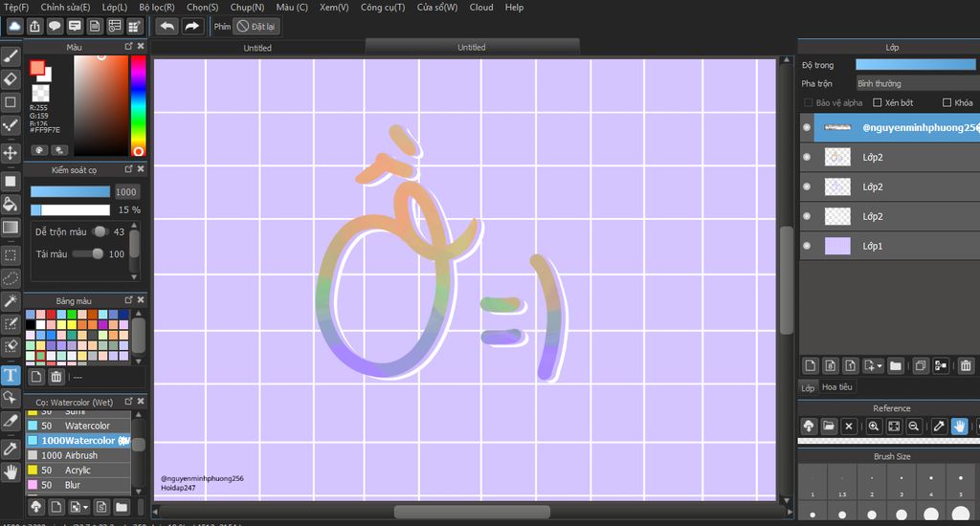Delete palette color with Bảng màu trash icon
The image size is (980, 526).
pos(56,377)
